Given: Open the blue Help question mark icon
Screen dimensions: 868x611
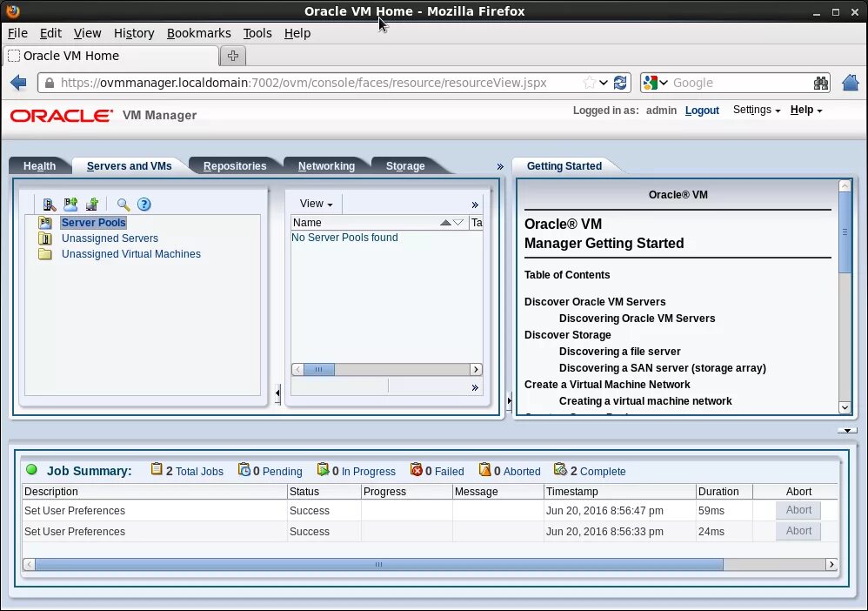Looking at the screenshot, I should coord(144,205).
